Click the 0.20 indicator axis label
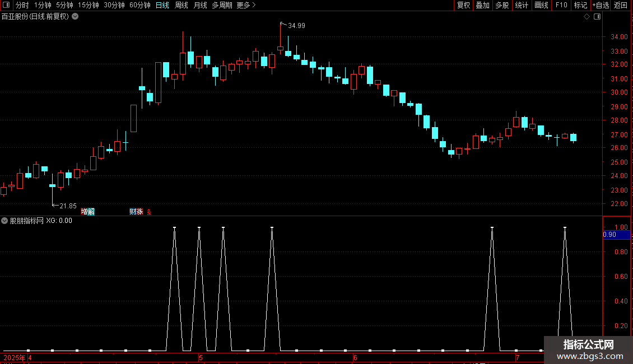 pos(621,326)
